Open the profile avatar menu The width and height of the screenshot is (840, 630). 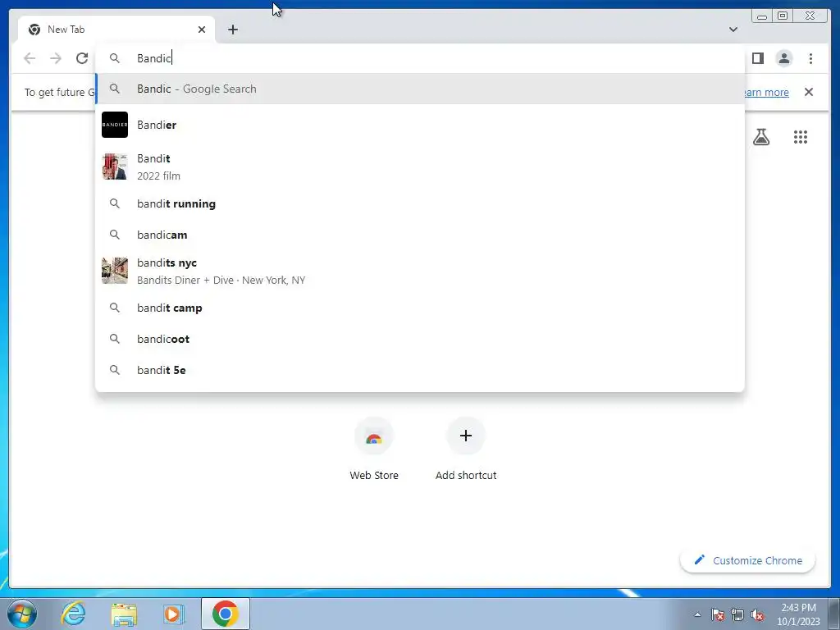(784, 58)
